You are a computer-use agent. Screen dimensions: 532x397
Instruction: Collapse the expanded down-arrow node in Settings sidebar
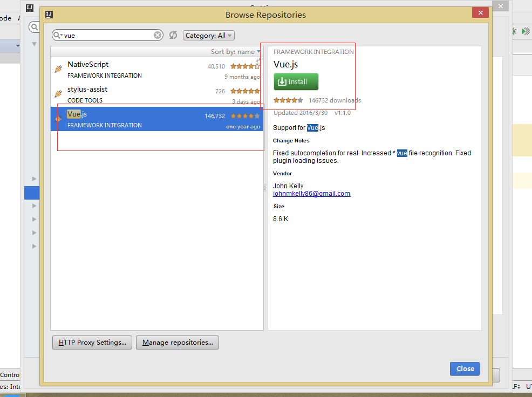[x=35, y=44]
